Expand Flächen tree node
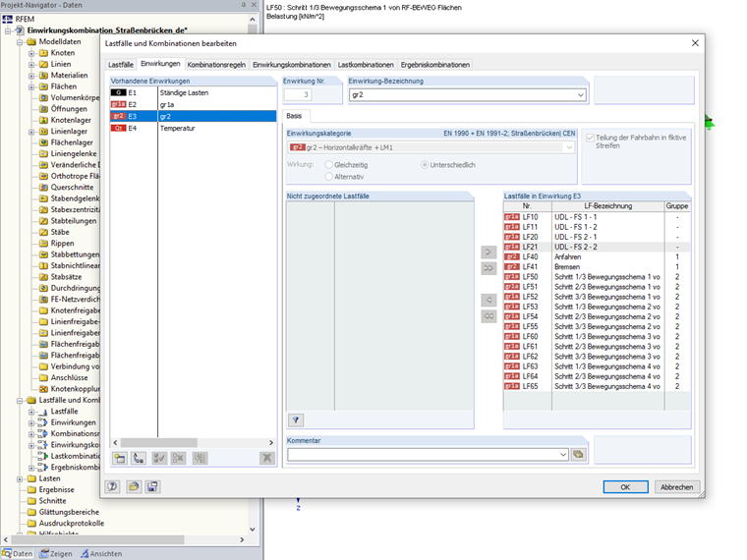Viewport: 747px width, 560px height. (x=31, y=86)
